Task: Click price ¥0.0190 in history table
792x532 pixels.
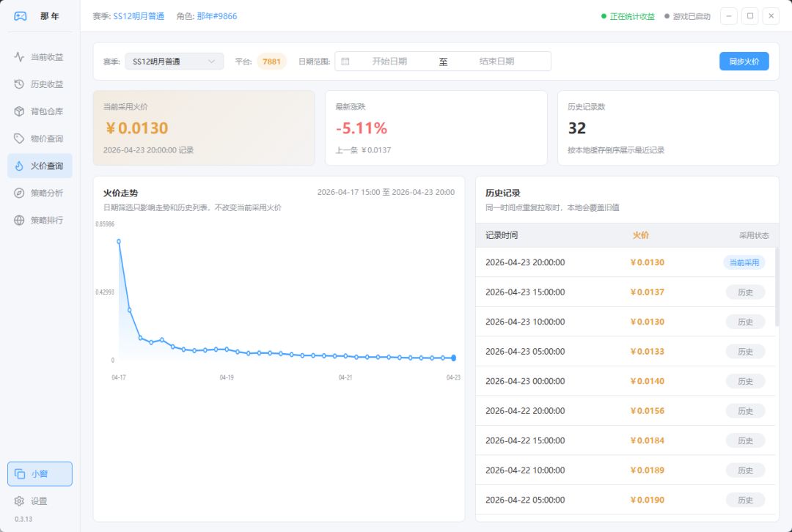Action: (647, 500)
